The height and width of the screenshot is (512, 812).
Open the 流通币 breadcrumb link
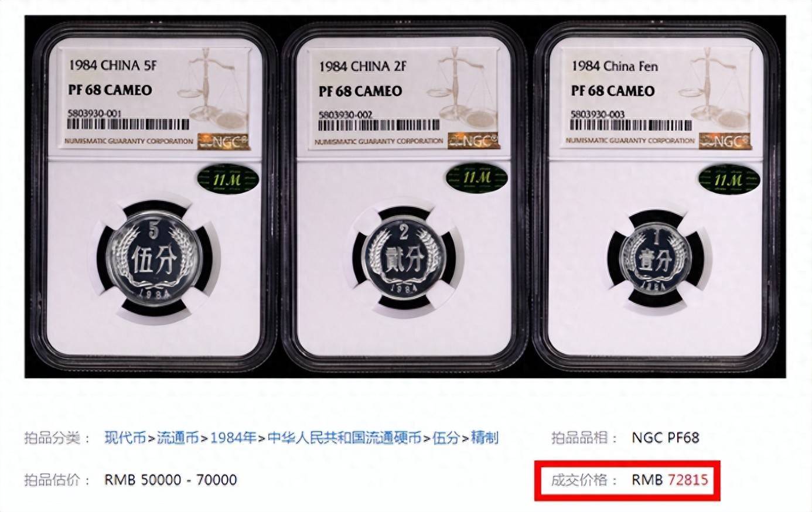point(178,438)
